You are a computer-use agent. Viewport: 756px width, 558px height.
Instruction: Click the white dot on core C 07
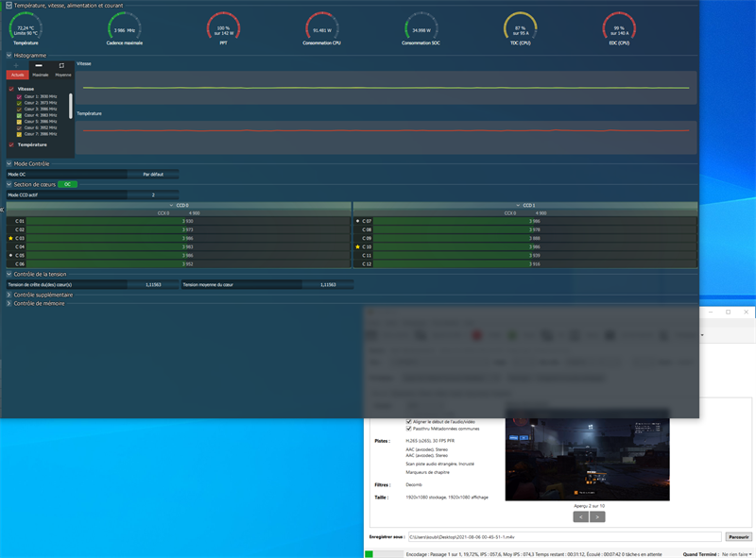(357, 221)
